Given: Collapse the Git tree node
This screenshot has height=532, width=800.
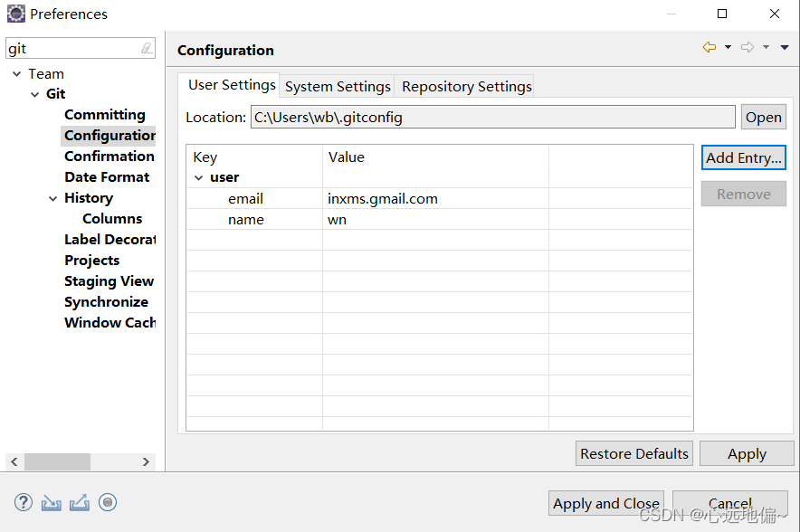Looking at the screenshot, I should [34, 94].
